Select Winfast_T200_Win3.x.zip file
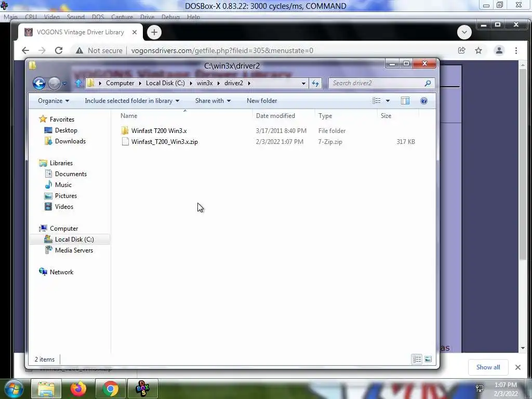 point(165,142)
